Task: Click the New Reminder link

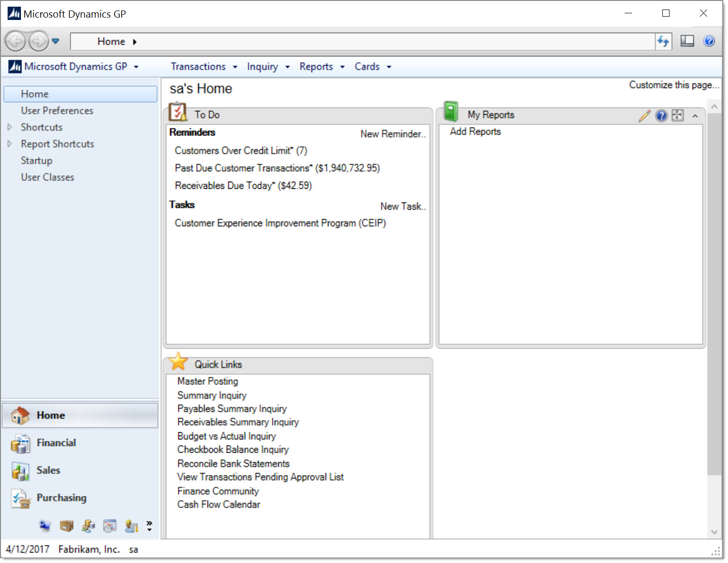Action: 393,134
